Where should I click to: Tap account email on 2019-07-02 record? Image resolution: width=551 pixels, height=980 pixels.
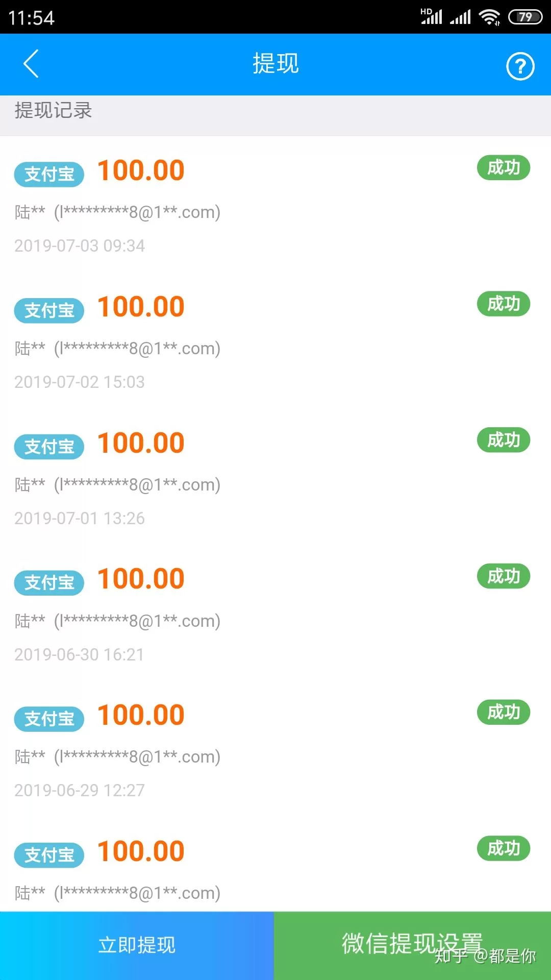138,349
